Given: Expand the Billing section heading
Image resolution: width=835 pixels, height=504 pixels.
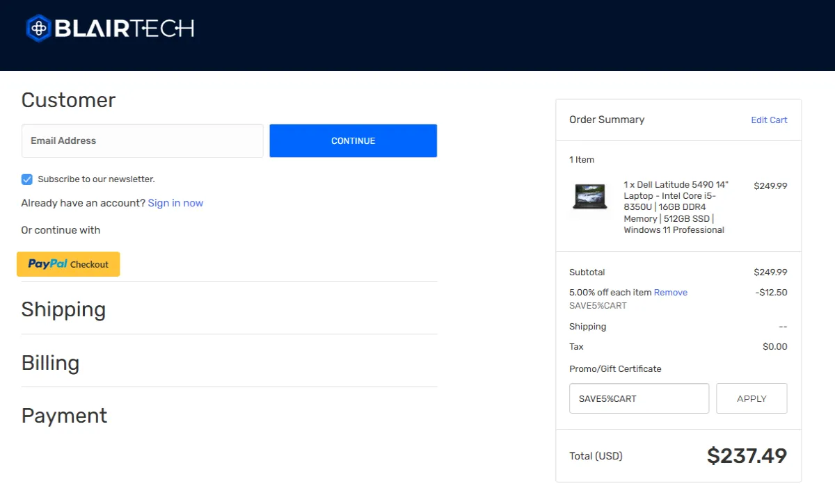Looking at the screenshot, I should point(50,363).
